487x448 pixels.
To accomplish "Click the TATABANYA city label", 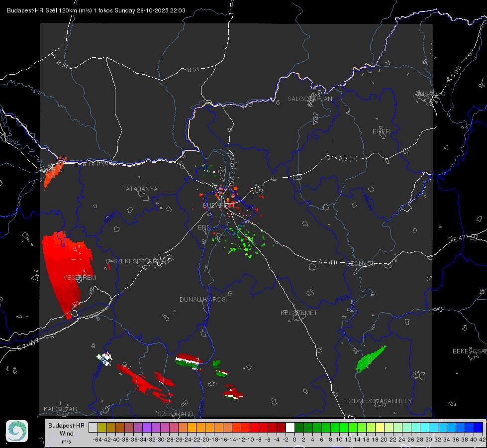I will [140, 189].
